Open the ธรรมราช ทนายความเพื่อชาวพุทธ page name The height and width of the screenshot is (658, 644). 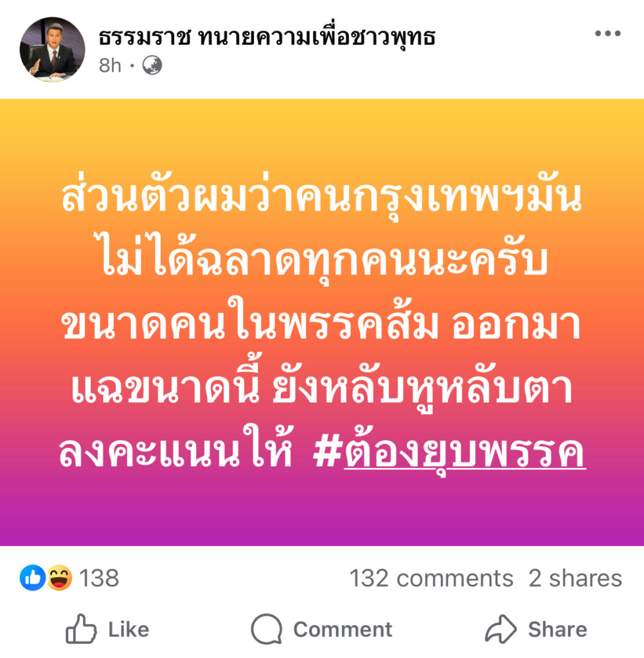(267, 37)
